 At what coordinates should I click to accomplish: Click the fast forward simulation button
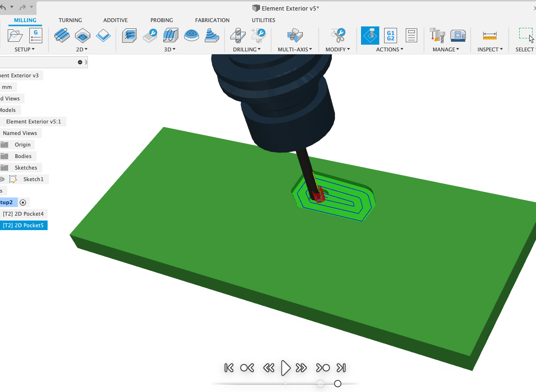tap(301, 368)
